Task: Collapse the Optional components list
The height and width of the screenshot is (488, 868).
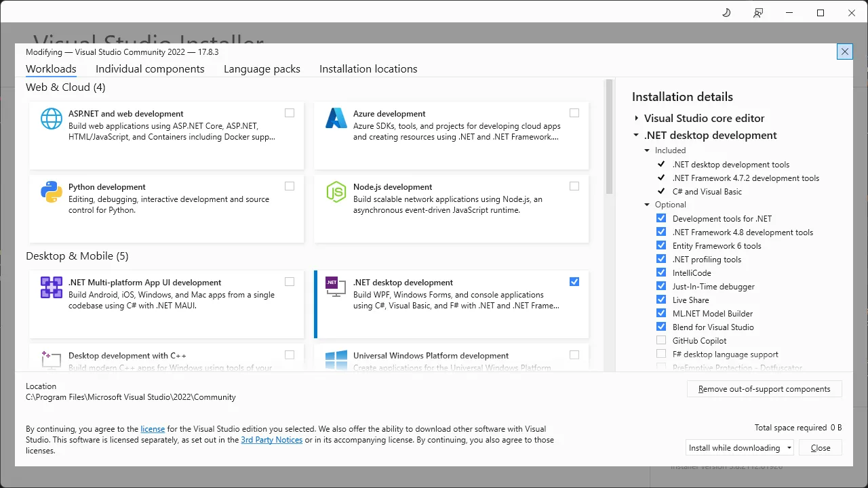Action: [x=647, y=205]
